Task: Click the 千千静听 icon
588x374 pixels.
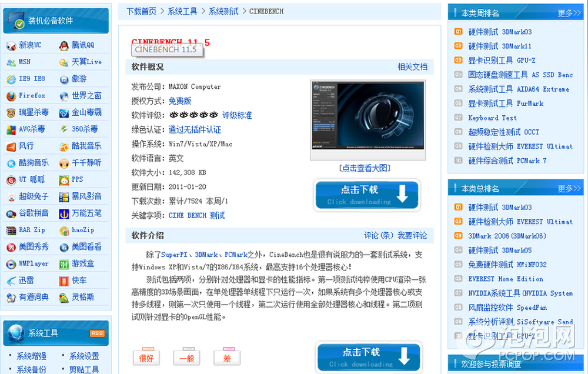Action: (64, 163)
